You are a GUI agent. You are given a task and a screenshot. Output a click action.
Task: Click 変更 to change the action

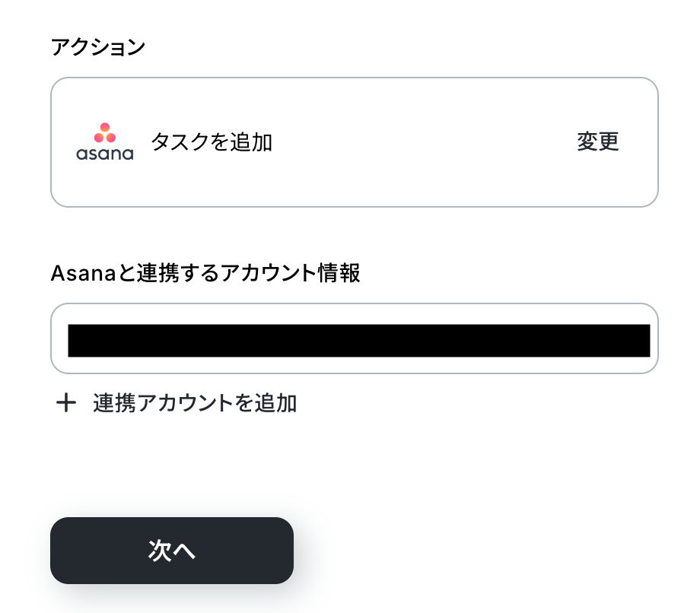pos(598,142)
